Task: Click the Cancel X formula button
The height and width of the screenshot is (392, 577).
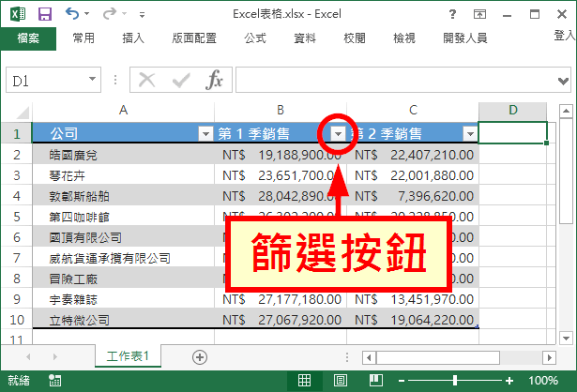Action: tap(146, 80)
